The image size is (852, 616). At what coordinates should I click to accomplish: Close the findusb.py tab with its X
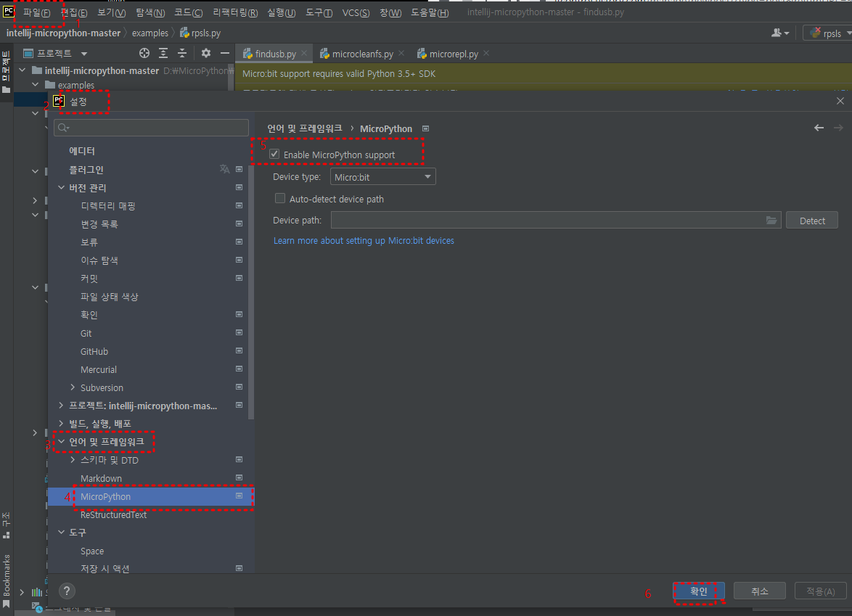(304, 53)
